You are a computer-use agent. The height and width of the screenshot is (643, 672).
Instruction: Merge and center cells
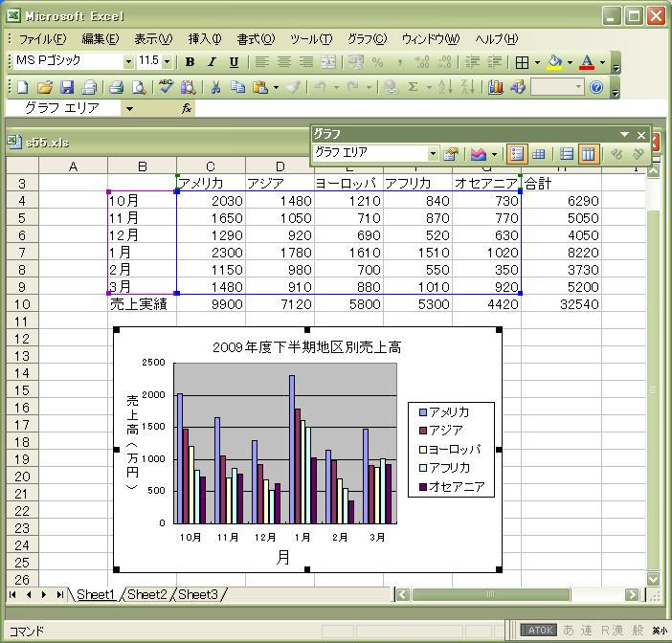pos(328,62)
